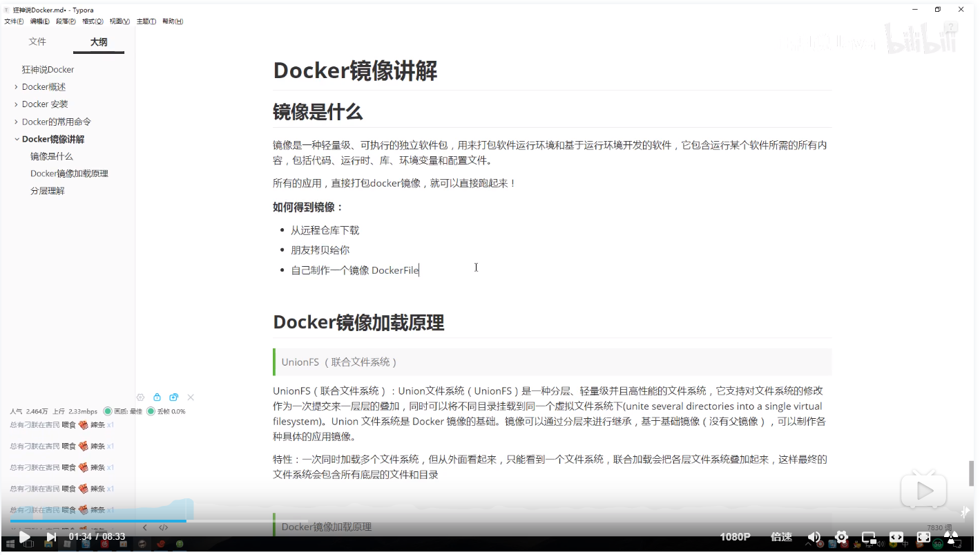Mute the video volume speaker icon
The image size is (980, 555).
[814, 537]
